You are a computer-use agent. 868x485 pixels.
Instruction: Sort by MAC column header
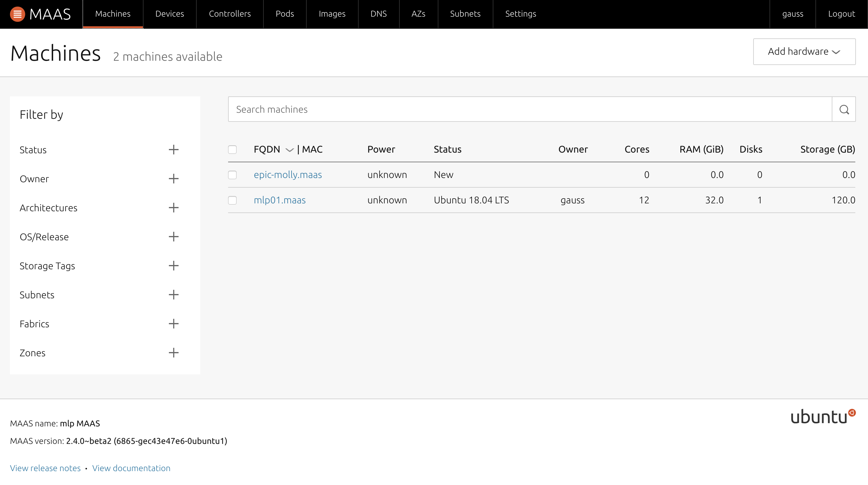pyautogui.click(x=312, y=149)
